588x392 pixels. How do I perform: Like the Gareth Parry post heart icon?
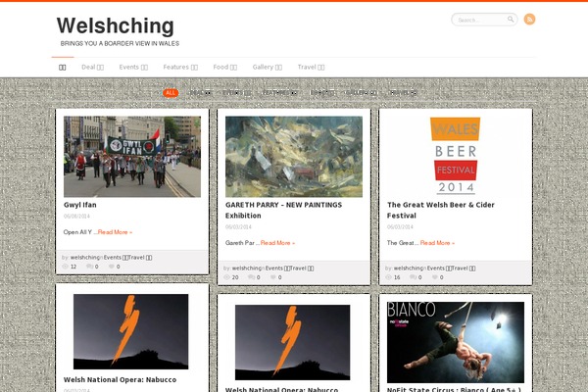(x=273, y=277)
